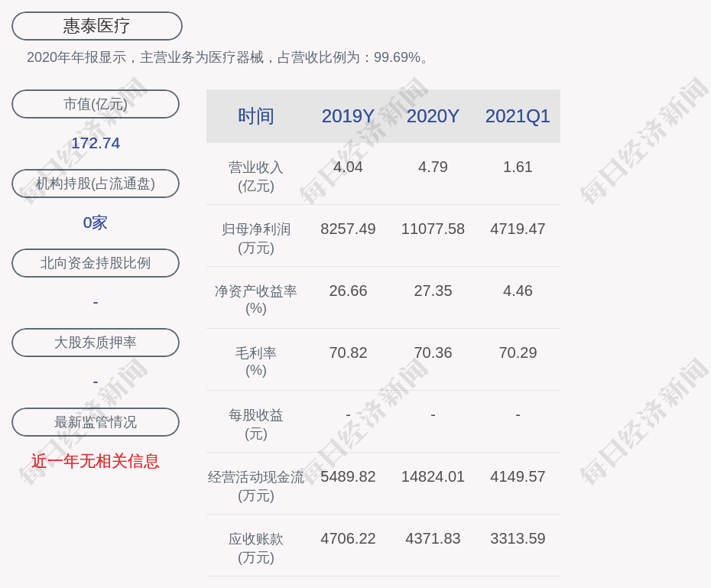Viewport: 711px width, 588px height.
Task: Click the 经营活动现金流 value 14824.01
Action: pos(433,476)
